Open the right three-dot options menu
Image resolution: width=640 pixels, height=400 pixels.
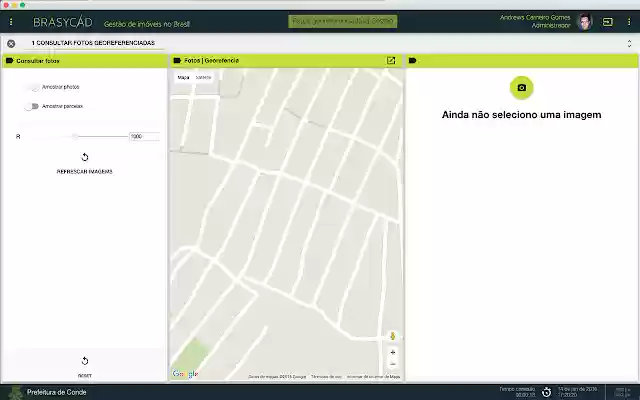(629, 22)
